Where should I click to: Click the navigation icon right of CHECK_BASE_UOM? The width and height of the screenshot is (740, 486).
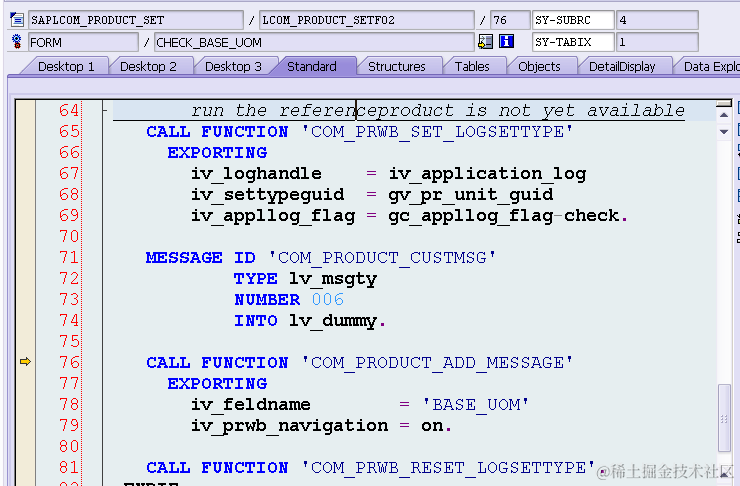485,42
